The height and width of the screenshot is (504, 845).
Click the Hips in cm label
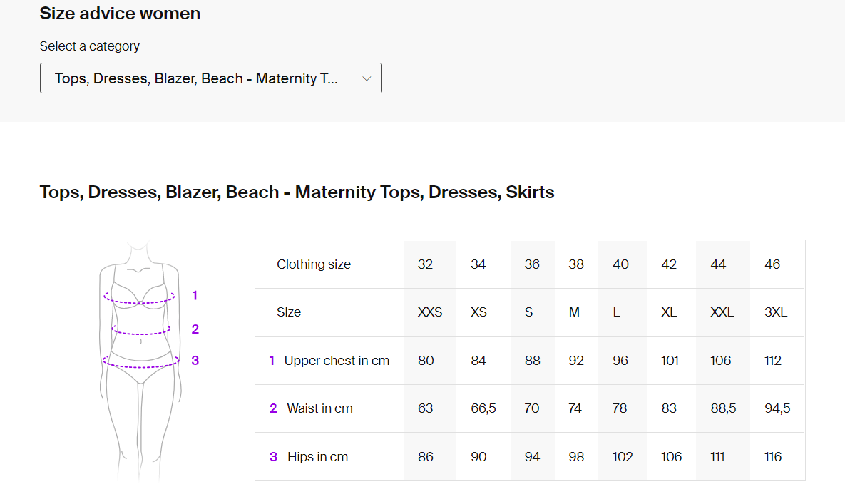coord(317,457)
